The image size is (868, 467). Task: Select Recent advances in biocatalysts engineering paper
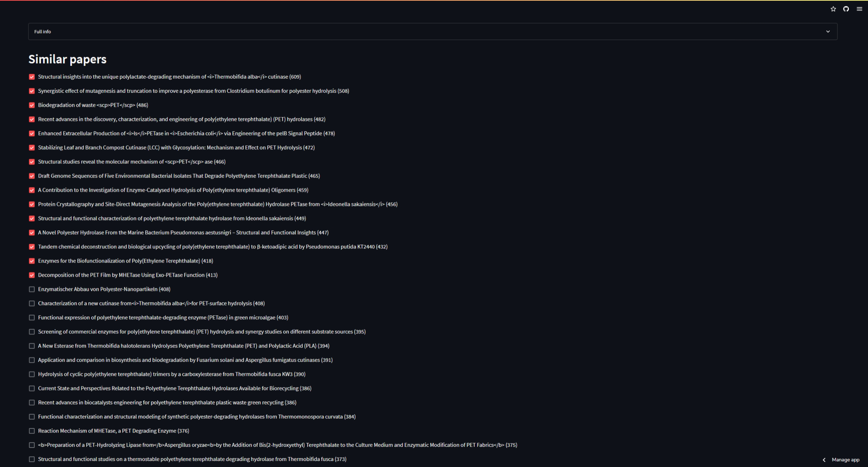coord(32,403)
